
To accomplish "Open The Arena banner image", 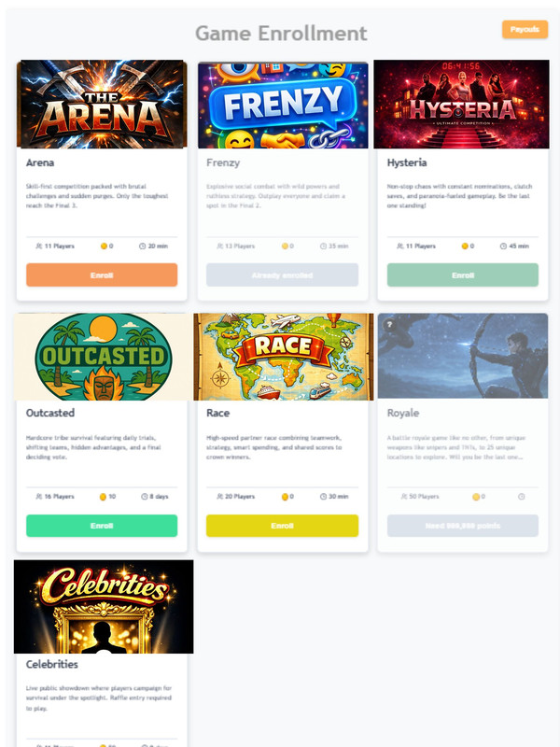I will coord(102,104).
